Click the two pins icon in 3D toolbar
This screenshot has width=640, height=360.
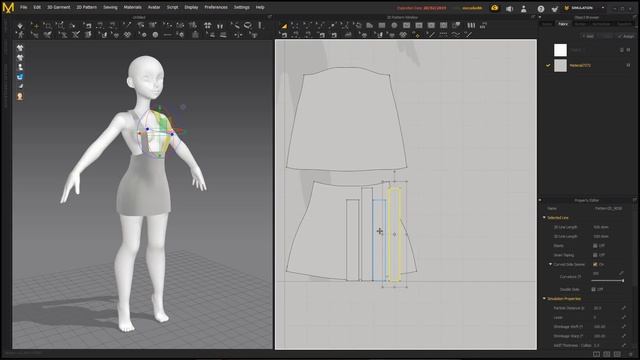(220, 26)
